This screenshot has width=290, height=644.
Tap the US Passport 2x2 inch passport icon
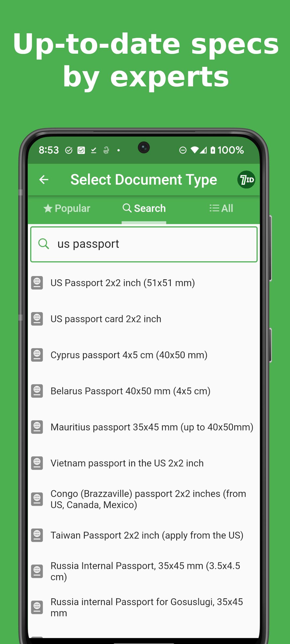[x=37, y=283]
